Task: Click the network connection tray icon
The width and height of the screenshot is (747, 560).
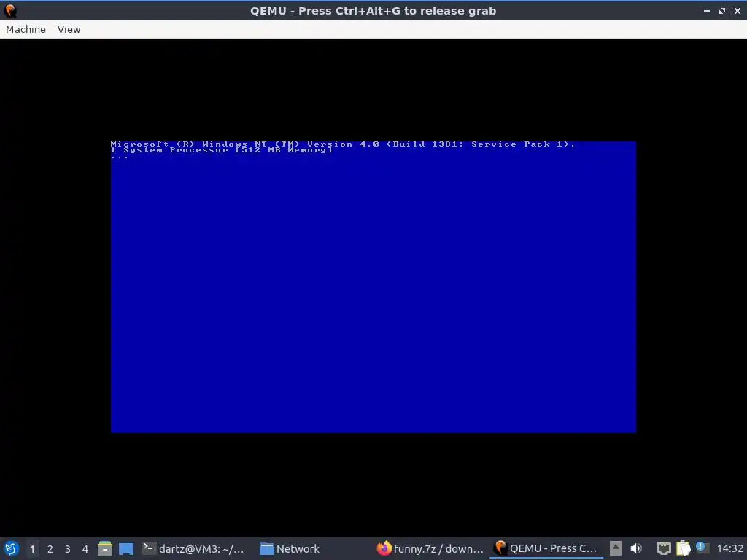Action: 663,548
